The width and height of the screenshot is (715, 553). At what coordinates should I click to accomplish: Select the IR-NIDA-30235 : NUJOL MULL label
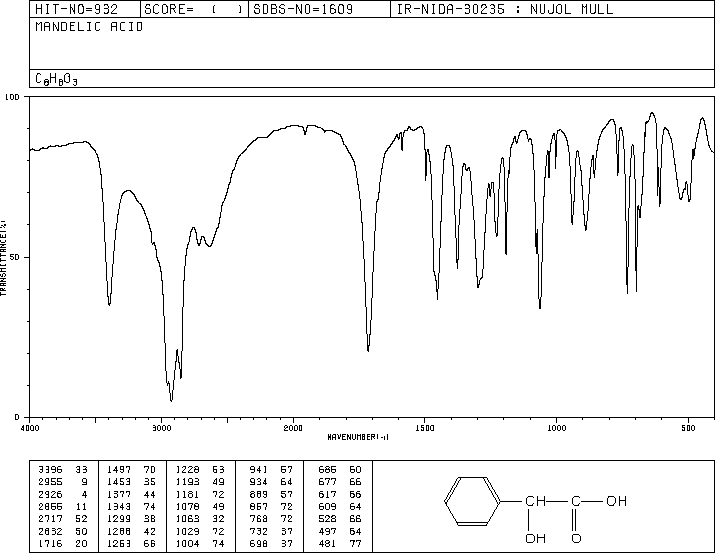(x=505, y=9)
